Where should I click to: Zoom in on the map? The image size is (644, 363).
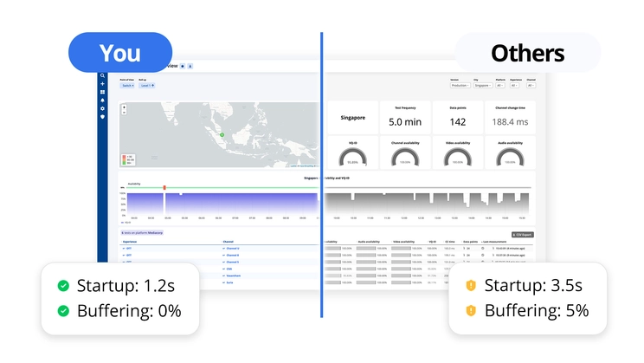[x=124, y=107]
